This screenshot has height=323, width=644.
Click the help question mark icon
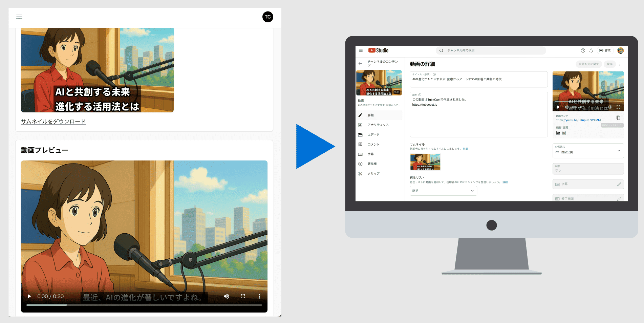[583, 50]
